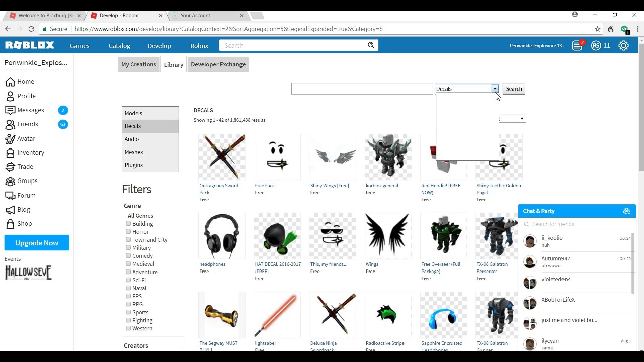The height and width of the screenshot is (362, 644).
Task: Click the Search for friends field
Action: click(577, 224)
